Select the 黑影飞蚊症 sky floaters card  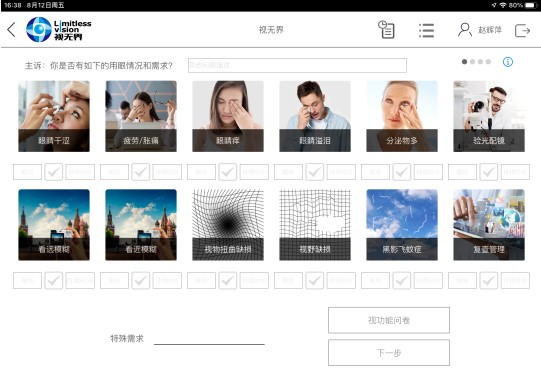click(402, 225)
